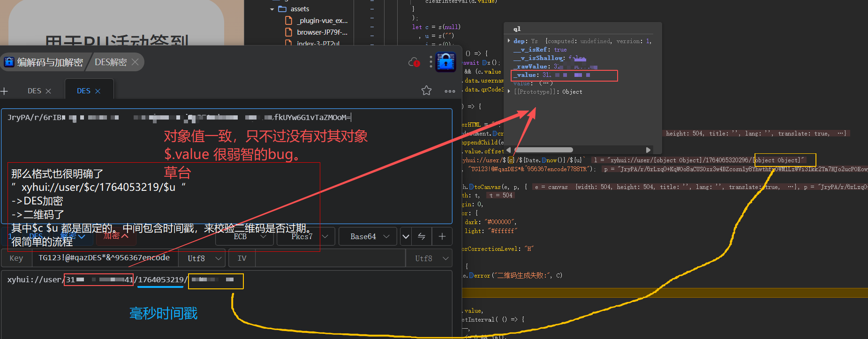Image resolution: width=868 pixels, height=339 pixels.
Task: Click the cloud sync warning icon
Action: [x=414, y=62]
